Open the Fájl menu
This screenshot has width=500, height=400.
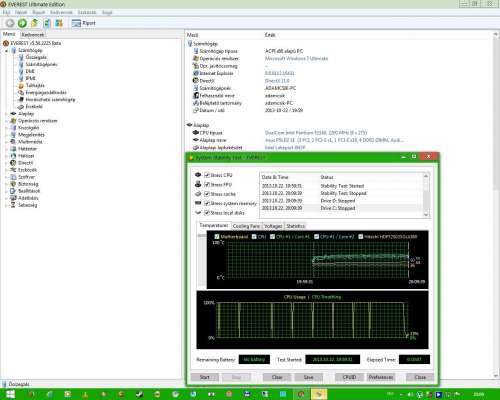coord(6,12)
